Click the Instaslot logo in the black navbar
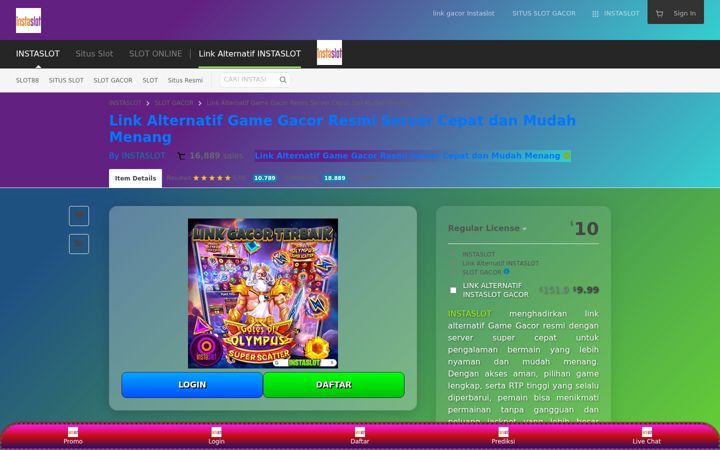This screenshot has width=720, height=450. 329,52
